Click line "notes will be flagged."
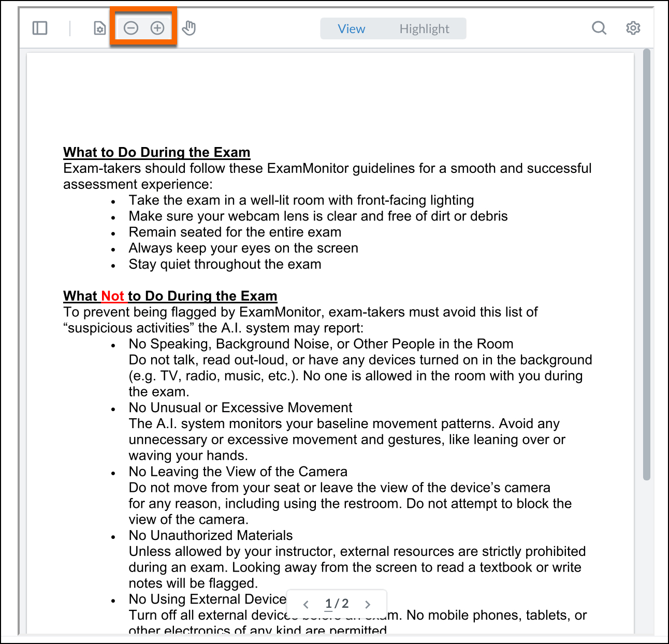Viewport: 669px width, 644px height. pos(193,583)
